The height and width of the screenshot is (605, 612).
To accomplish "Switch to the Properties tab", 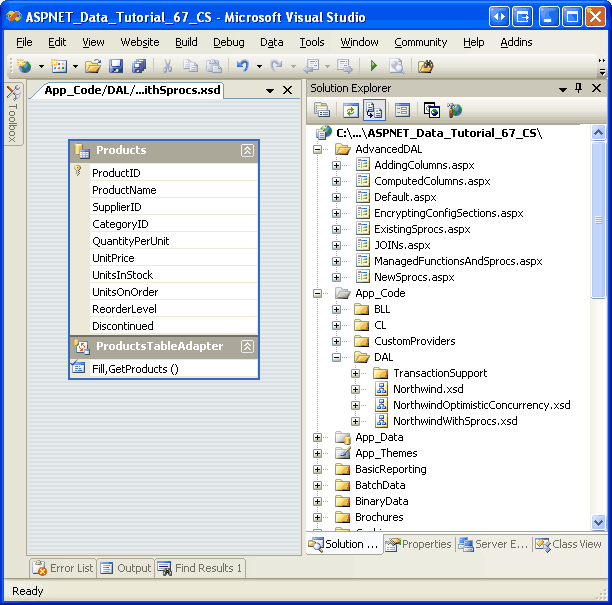I will (419, 544).
